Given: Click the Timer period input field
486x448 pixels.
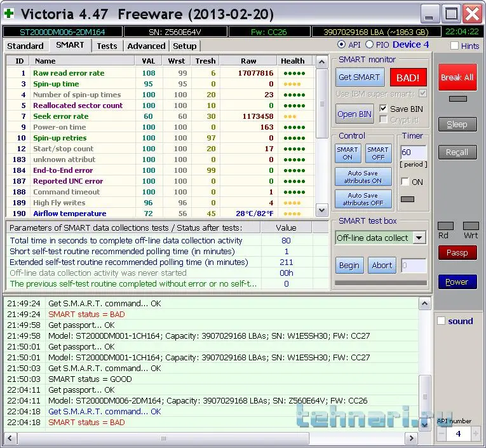Looking at the screenshot, I should (x=413, y=153).
